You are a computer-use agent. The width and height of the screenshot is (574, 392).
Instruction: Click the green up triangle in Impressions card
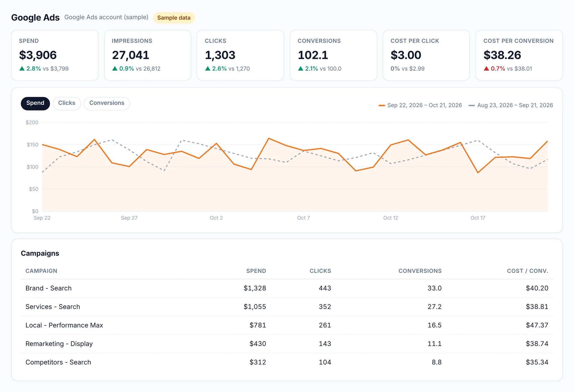(x=115, y=69)
